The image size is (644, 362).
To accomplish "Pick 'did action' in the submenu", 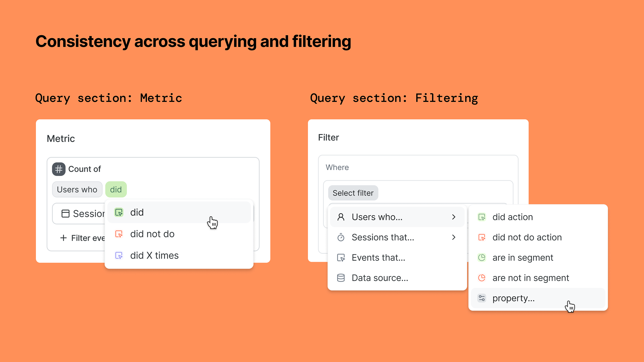I will tap(538, 217).
